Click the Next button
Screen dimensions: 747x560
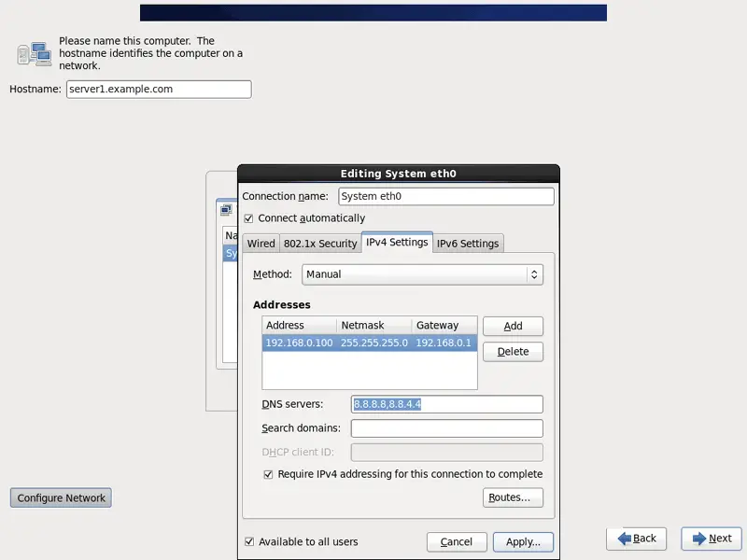pos(711,539)
